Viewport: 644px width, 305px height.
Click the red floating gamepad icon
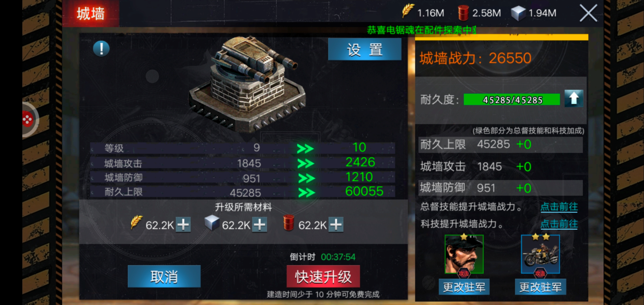28,119
